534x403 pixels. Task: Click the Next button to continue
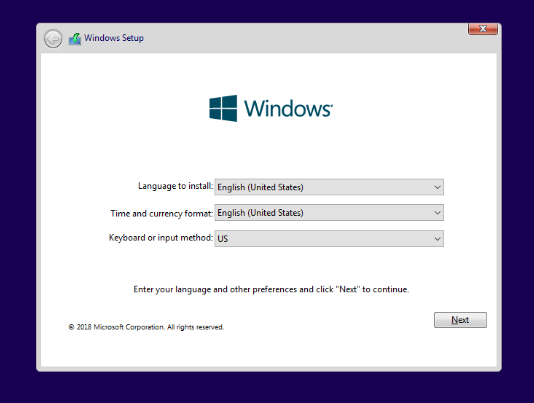460,320
